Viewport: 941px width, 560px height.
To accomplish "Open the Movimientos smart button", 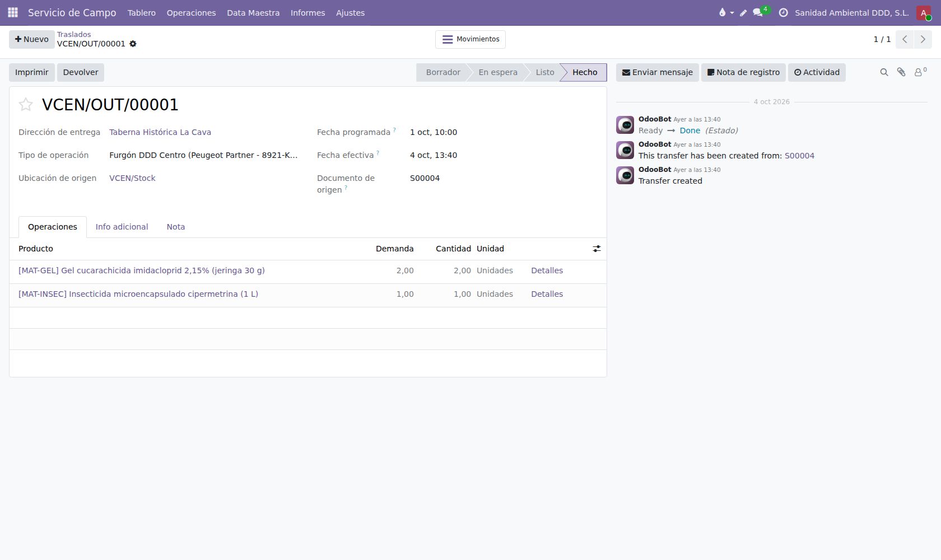I will tap(470, 39).
